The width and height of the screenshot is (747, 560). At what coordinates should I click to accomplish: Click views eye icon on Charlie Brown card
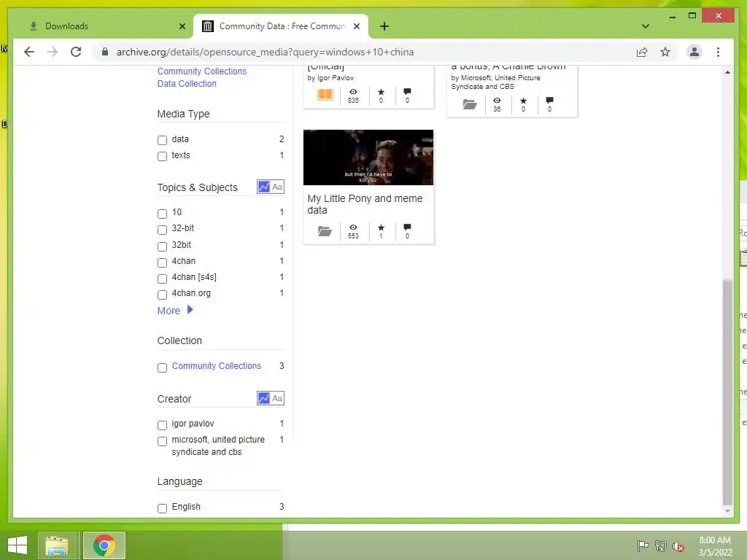coord(497,101)
